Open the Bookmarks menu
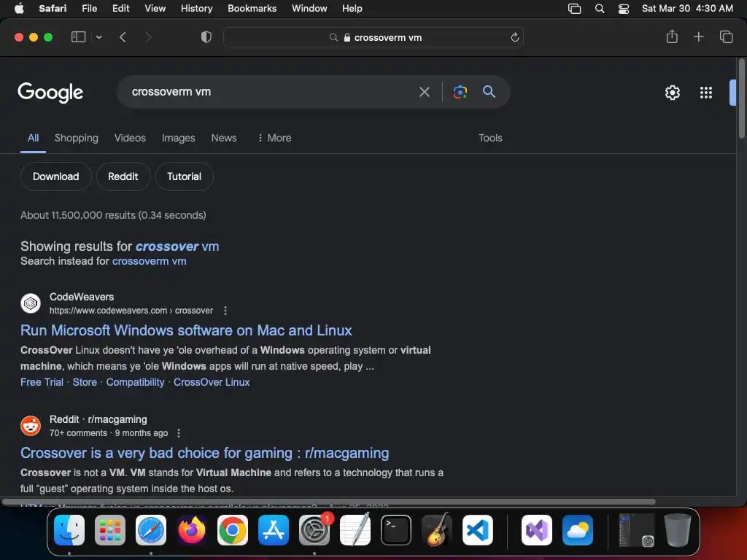 252,9
